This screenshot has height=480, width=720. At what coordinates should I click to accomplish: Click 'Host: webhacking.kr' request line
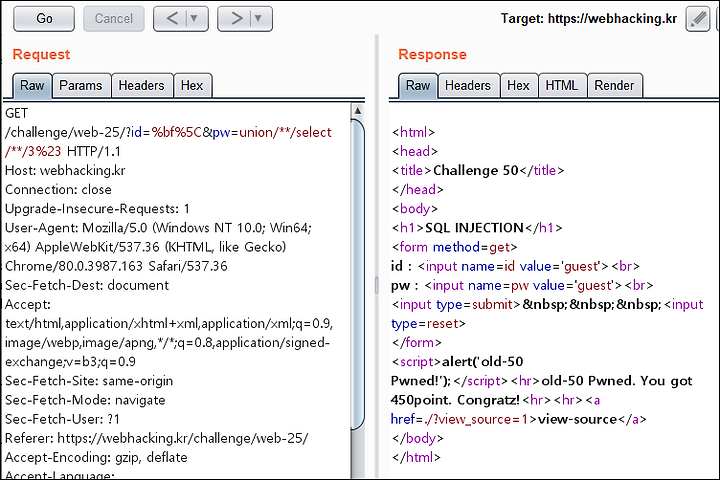(x=65, y=170)
